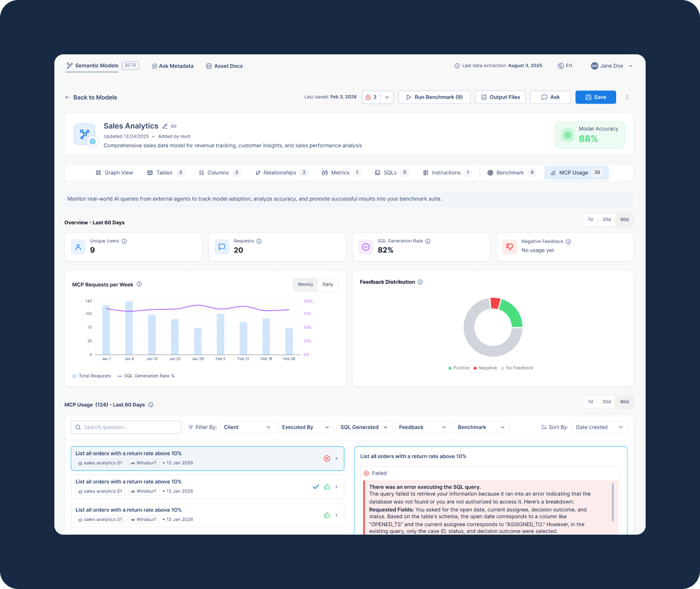
Task: Save the model with the Save button
Action: 596,97
